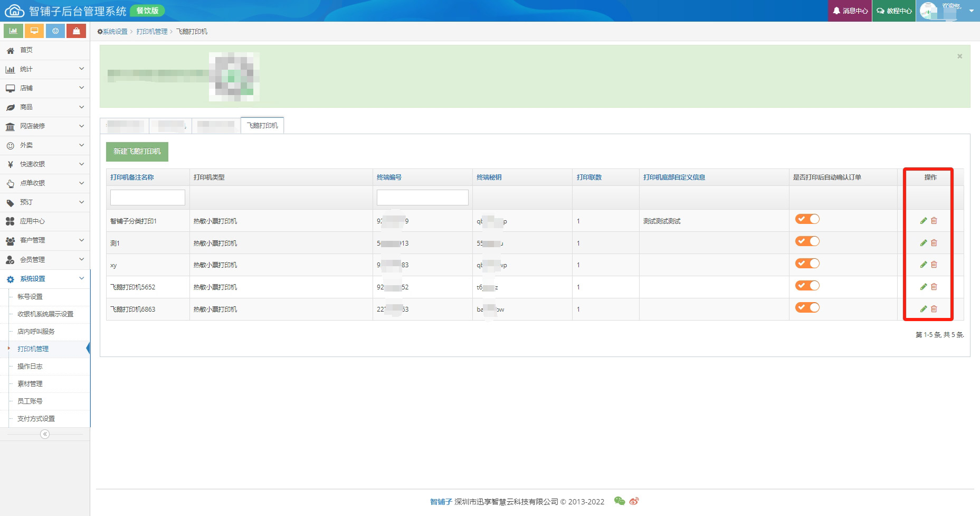Disable auto-confirm order for printer xy
The image size is (980, 516).
click(807, 264)
